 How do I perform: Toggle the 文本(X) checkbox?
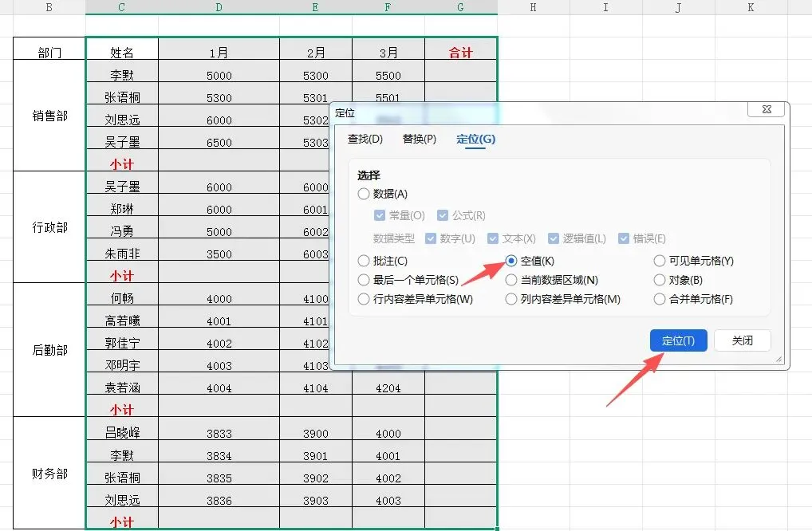511,238
